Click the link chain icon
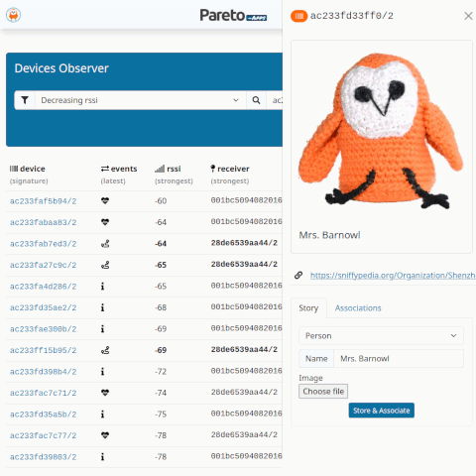Screen dimensions: 476x476 click(x=298, y=275)
